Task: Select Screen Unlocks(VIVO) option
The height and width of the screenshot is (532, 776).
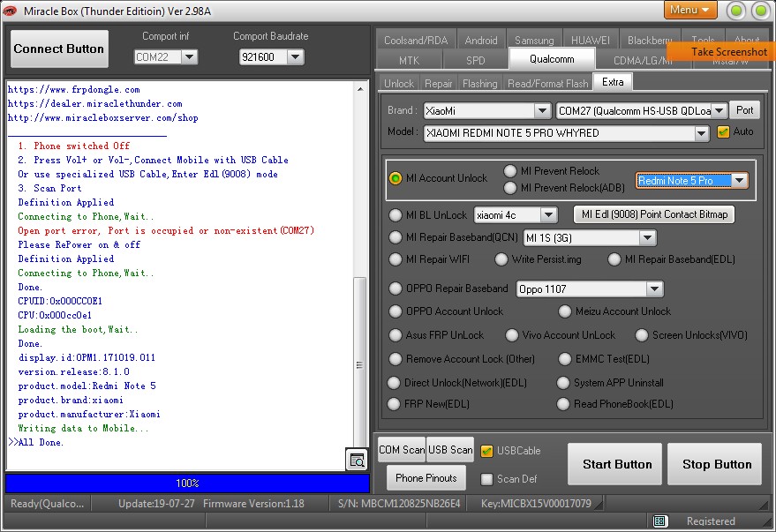Action: tap(642, 335)
